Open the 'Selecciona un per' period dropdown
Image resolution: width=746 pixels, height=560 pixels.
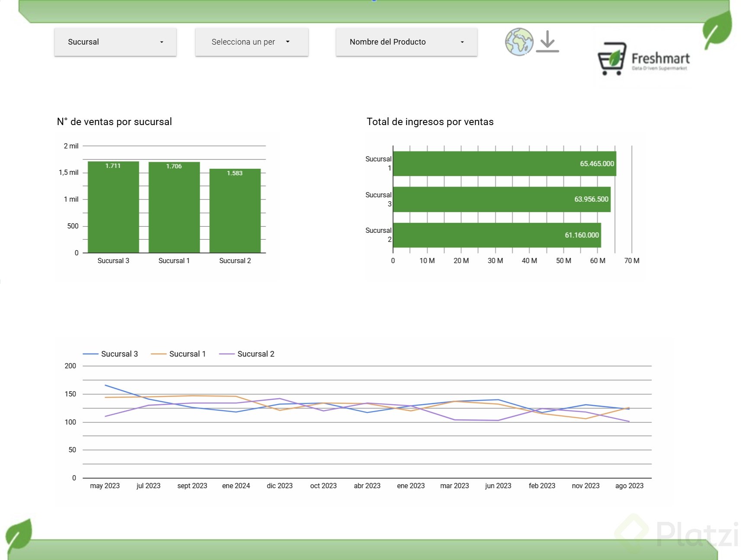pyautogui.click(x=251, y=42)
